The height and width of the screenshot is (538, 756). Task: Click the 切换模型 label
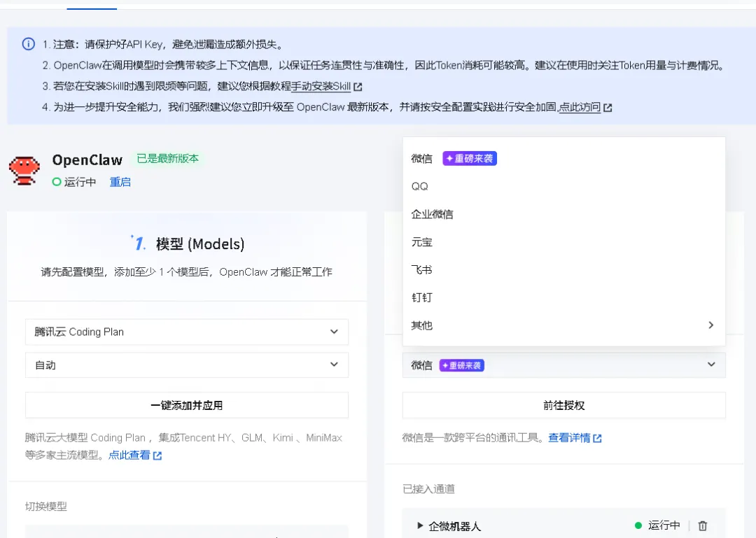point(45,507)
